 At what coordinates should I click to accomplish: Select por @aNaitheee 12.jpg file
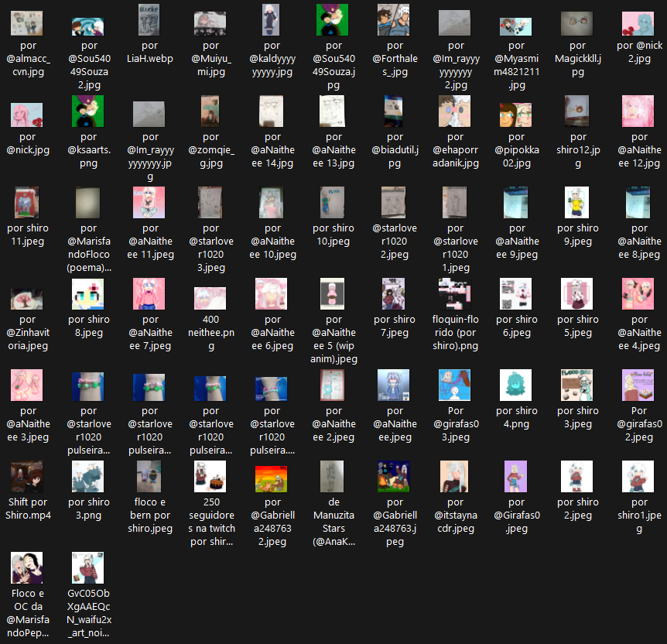(638, 111)
